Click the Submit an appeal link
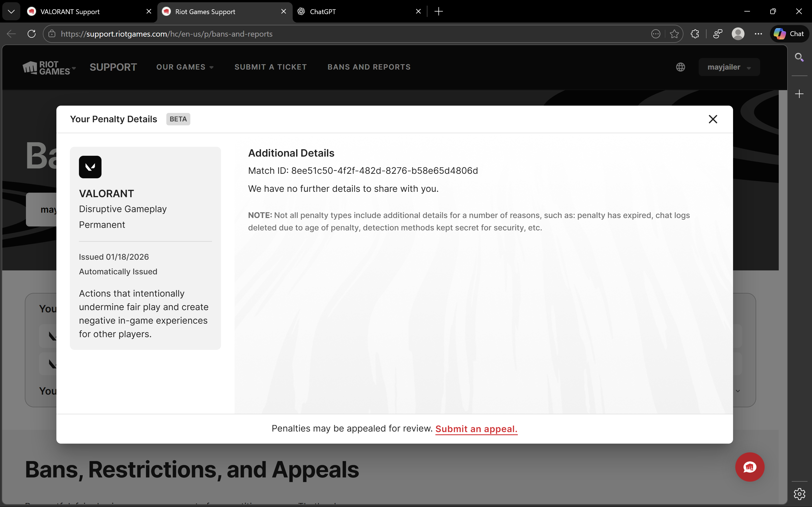Image resolution: width=812 pixels, height=507 pixels. tap(476, 429)
